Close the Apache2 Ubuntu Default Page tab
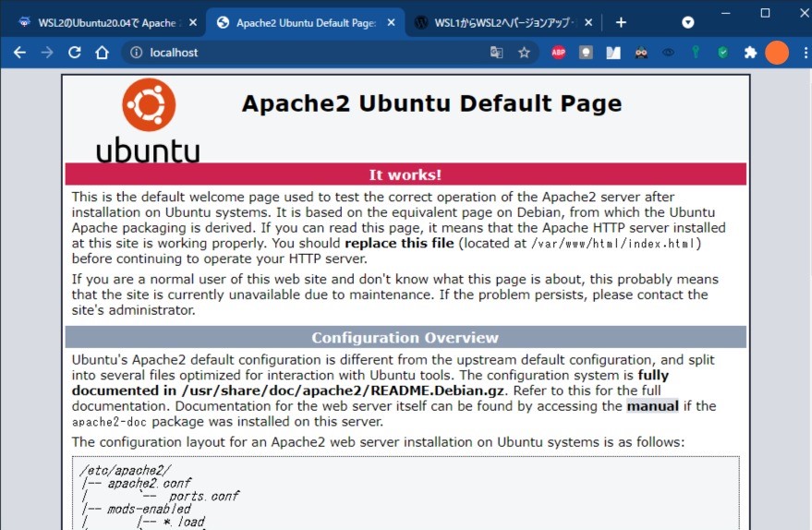Screen dimensions: 812x530 pyautogui.click(x=391, y=23)
